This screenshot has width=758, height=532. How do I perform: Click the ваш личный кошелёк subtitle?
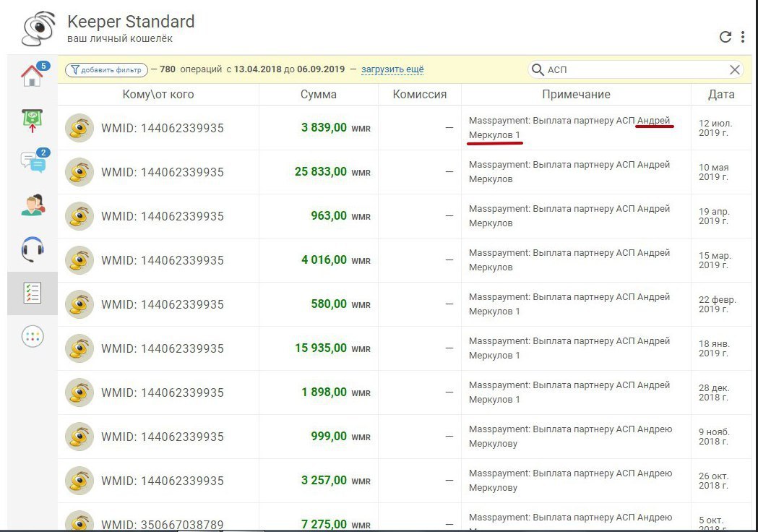coord(120,39)
